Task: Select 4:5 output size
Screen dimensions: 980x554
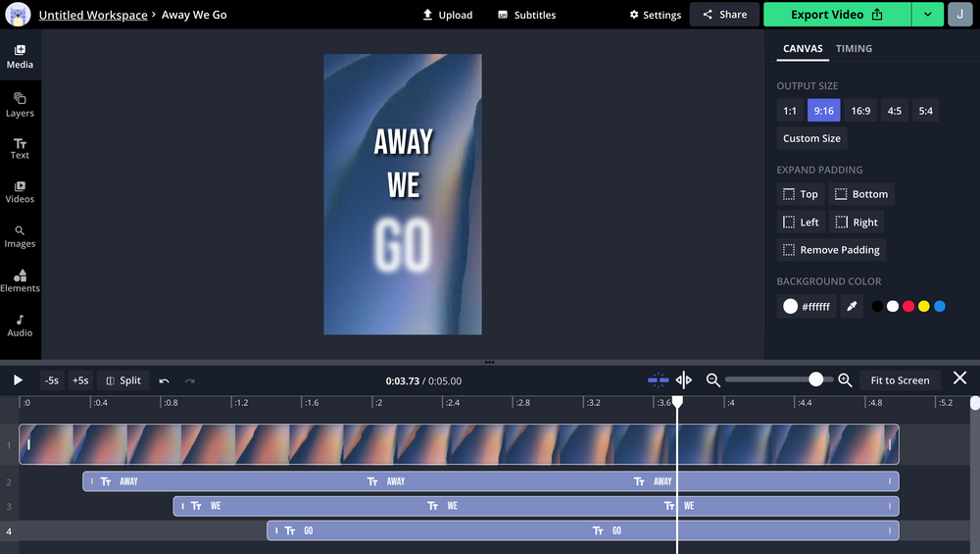Action: point(895,111)
